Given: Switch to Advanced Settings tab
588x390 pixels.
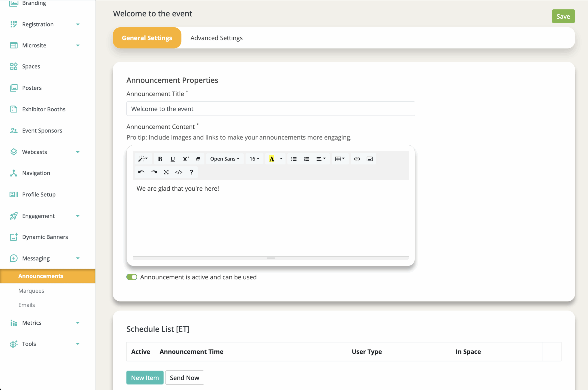Looking at the screenshot, I should click(216, 38).
